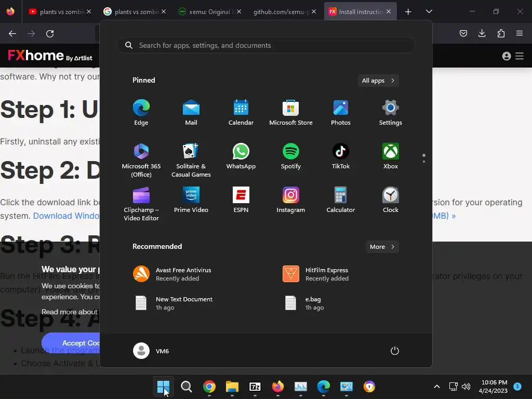The image size is (532, 399).
Task: Launch TikTok
Action: [x=341, y=156]
